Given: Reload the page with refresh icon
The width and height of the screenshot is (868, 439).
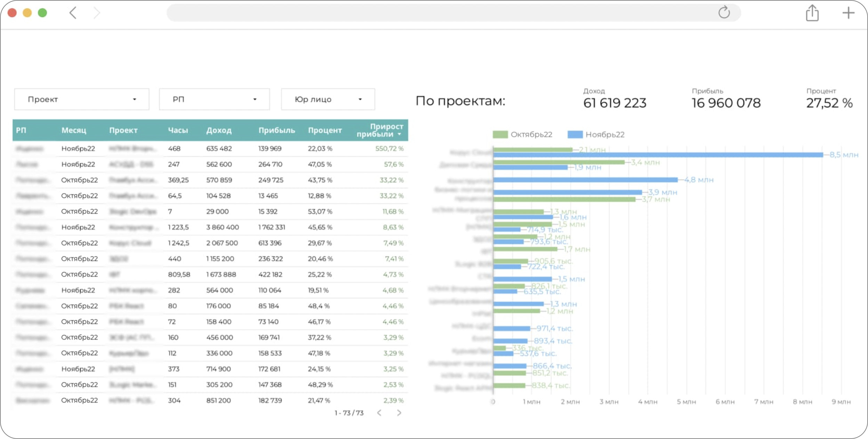Looking at the screenshot, I should [724, 13].
